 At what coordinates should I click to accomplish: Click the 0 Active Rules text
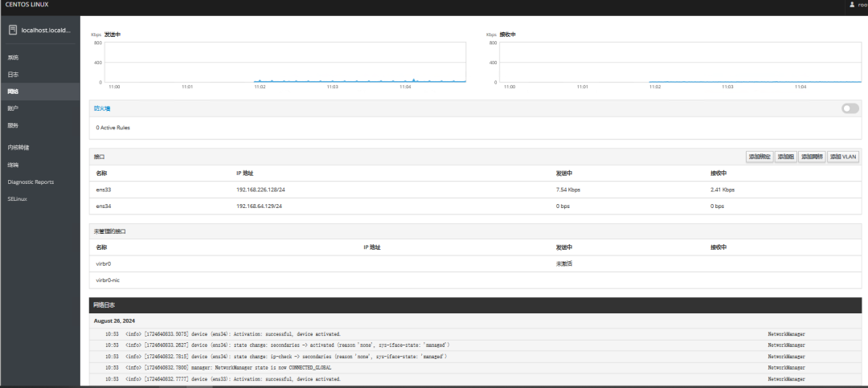tap(113, 128)
